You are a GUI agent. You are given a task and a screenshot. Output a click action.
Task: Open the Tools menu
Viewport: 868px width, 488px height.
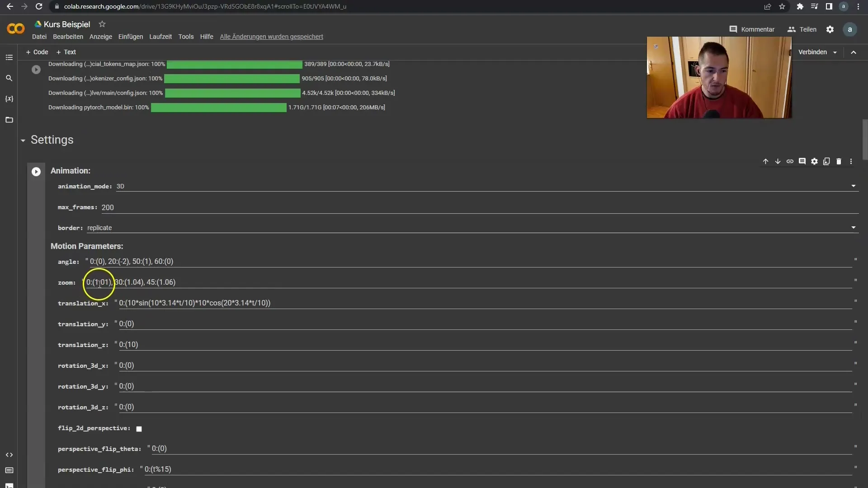click(x=186, y=37)
